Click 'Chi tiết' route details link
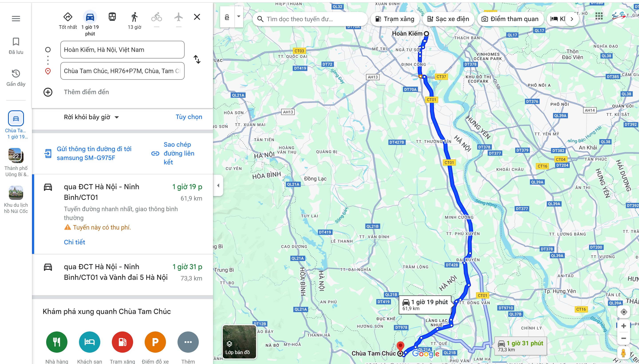639x364 pixels. coord(74,242)
